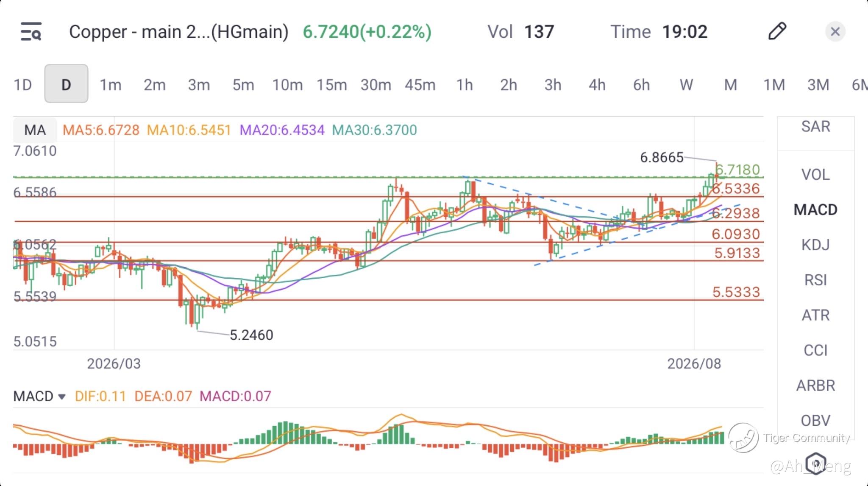Image resolution: width=868 pixels, height=486 pixels.
Task: Tap the 6.5336 resistance level label
Action: click(736, 188)
